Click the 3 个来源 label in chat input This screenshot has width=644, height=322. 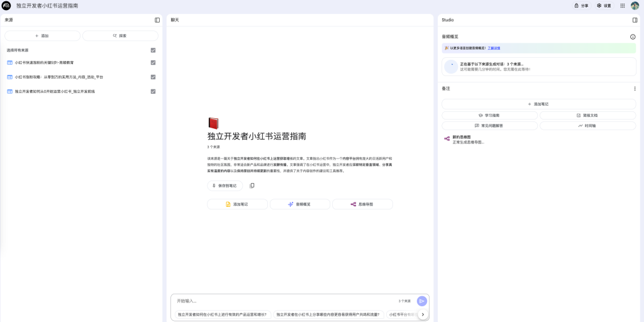pyautogui.click(x=404, y=301)
